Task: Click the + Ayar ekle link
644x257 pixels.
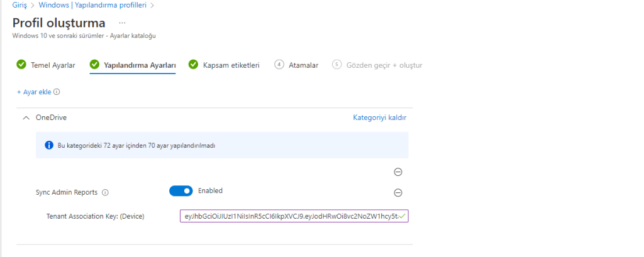Action: tap(34, 92)
